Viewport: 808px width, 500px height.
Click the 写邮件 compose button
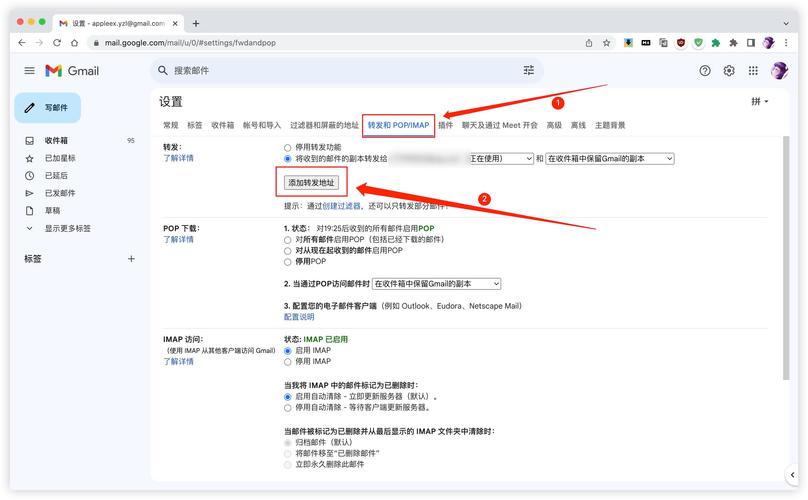tap(48, 108)
